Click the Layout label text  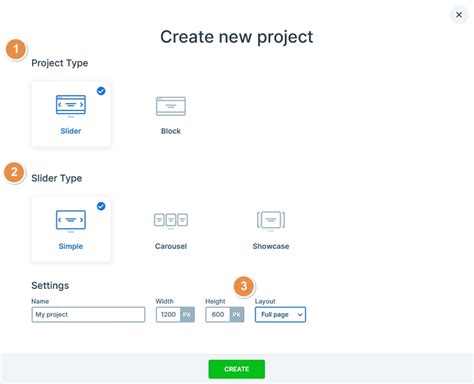coord(265,301)
